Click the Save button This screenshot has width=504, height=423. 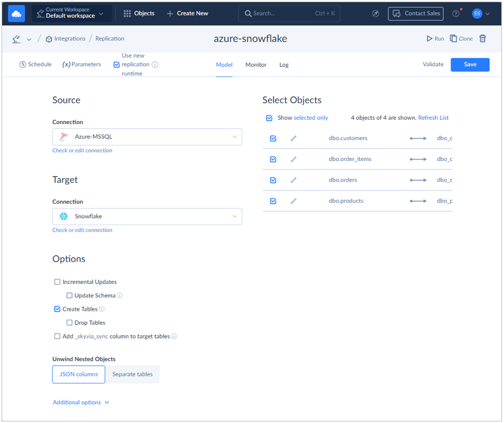pyautogui.click(x=470, y=65)
